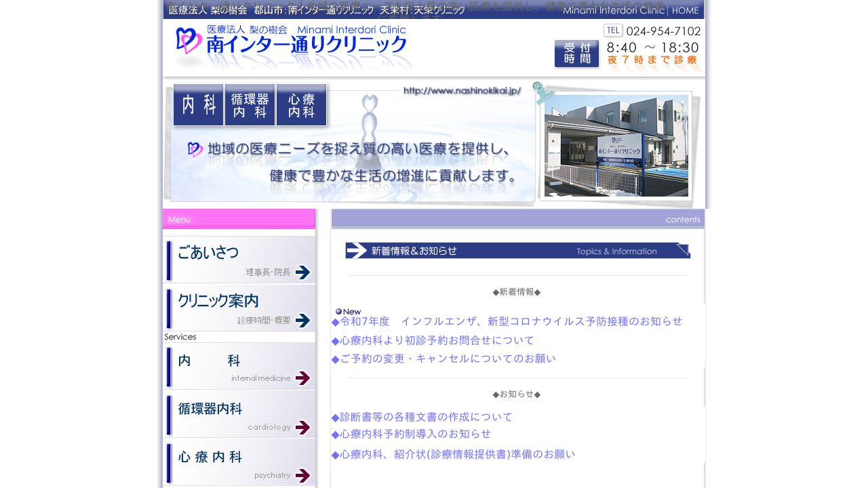The image size is (868, 488).
Task: Click the arrow icon next to psychiatry menu
Action: pos(303,476)
